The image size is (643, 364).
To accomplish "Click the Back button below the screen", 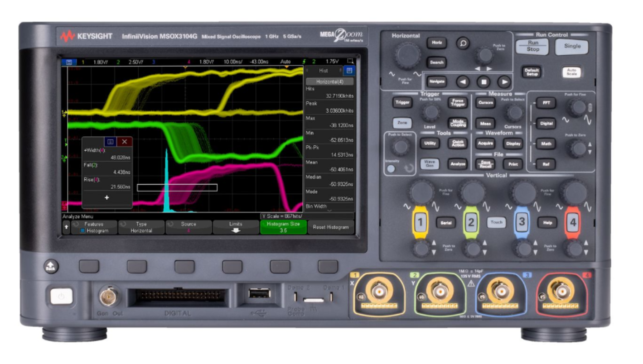I will click(x=51, y=267).
